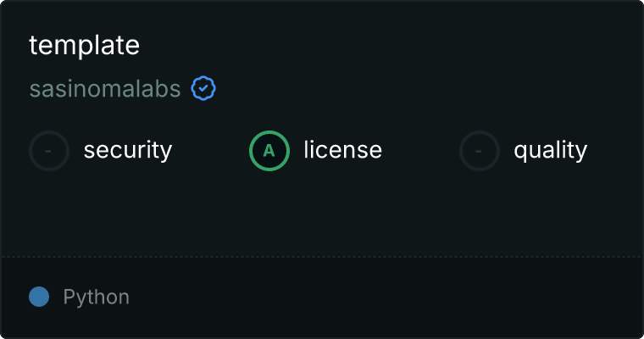Click the blank space right of the template title
Image resolution: width=644 pixels, height=339 pixels.
[x=390, y=45]
